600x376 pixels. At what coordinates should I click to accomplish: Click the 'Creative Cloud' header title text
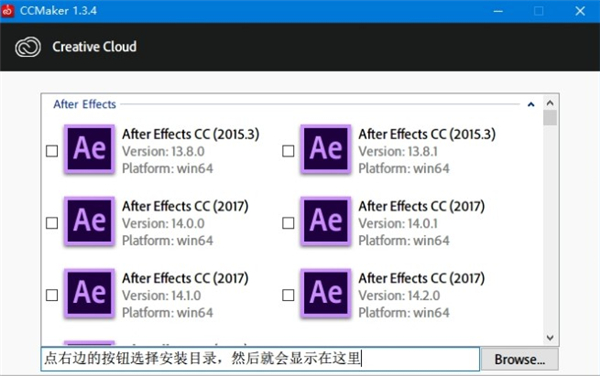(x=94, y=47)
